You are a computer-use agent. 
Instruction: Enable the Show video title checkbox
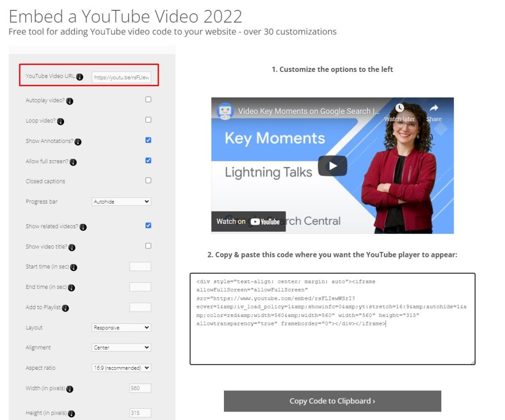pyautogui.click(x=148, y=245)
